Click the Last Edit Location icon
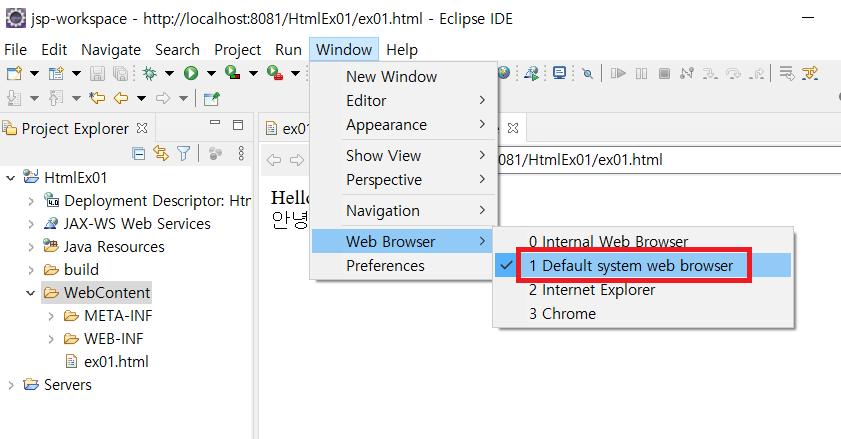 [x=97, y=98]
